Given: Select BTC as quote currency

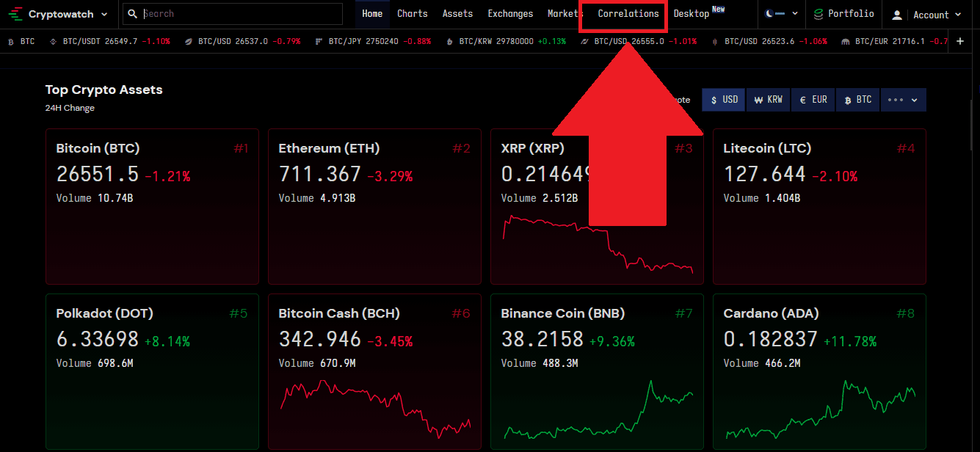Looking at the screenshot, I should [x=858, y=100].
